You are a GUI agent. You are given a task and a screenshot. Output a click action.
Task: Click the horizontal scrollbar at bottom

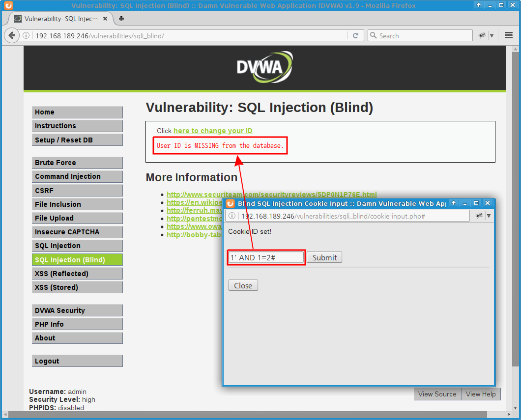[x=248, y=415]
